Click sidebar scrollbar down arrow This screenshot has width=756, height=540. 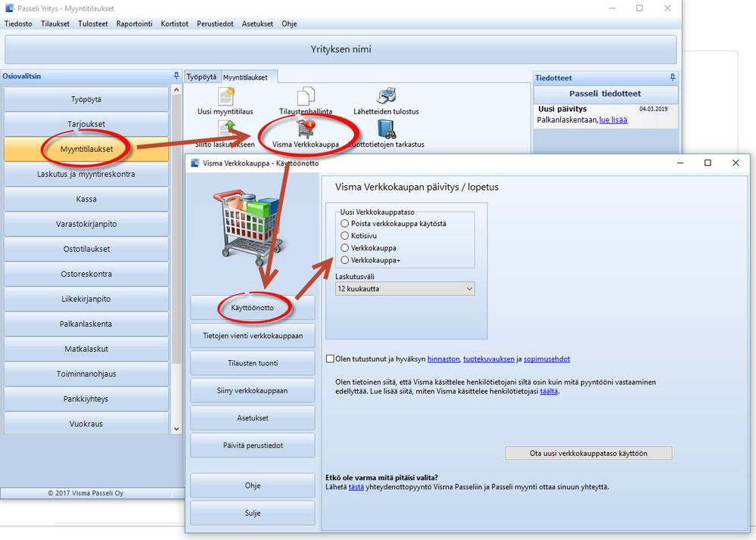pyautogui.click(x=176, y=429)
